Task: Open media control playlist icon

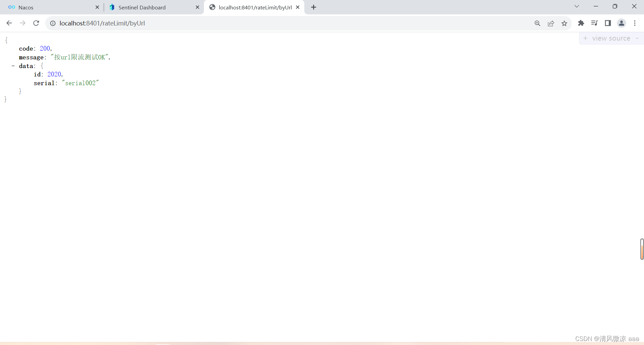Action: point(594,23)
